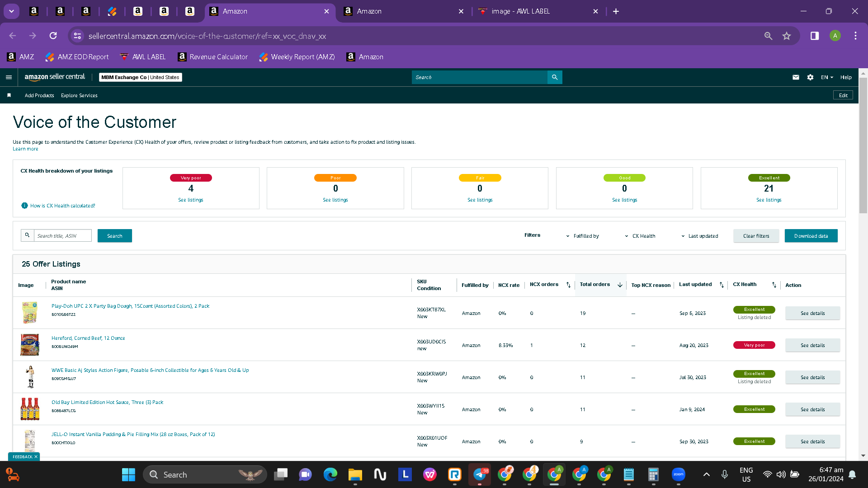The image size is (868, 488).
Task: Open the Seller Central hamburger menu
Action: (x=9, y=77)
